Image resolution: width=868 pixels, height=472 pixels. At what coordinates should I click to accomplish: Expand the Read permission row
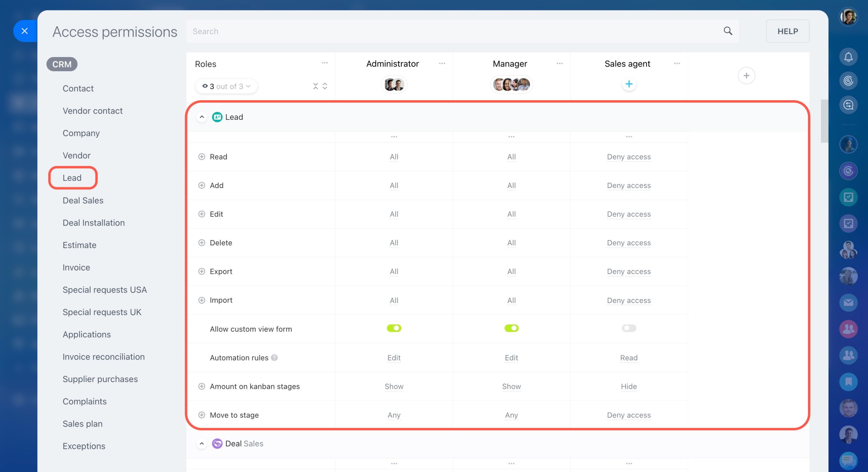[x=202, y=157]
